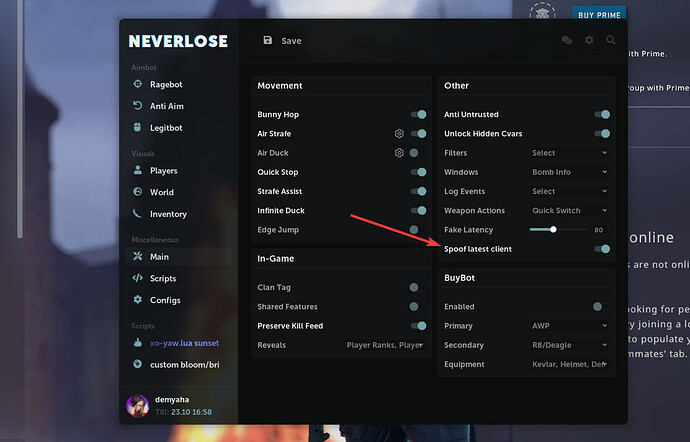The height and width of the screenshot is (442, 690).
Task: Toggle Unlock Hidden Cvars switch
Action: coord(602,133)
